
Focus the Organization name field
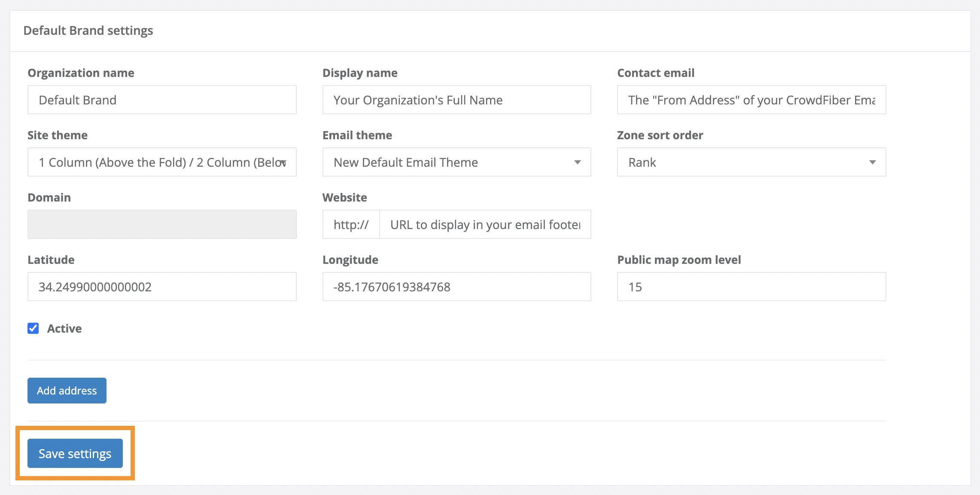162,100
